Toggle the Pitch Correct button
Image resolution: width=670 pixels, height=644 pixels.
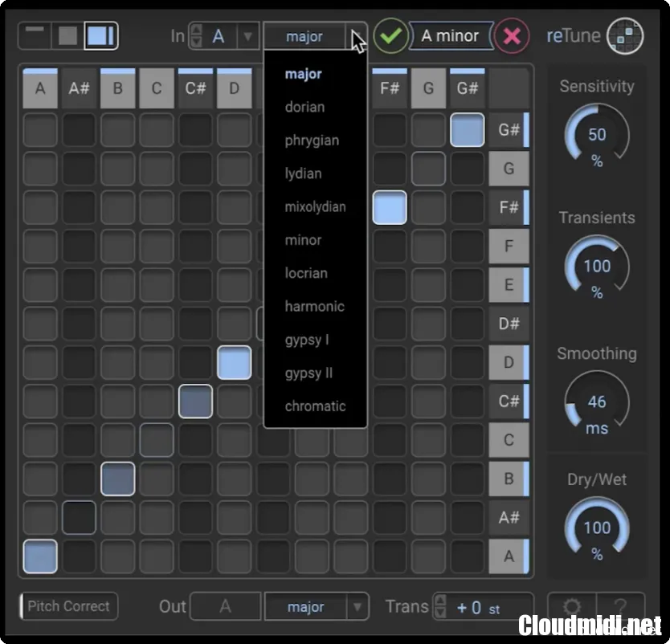(x=69, y=606)
